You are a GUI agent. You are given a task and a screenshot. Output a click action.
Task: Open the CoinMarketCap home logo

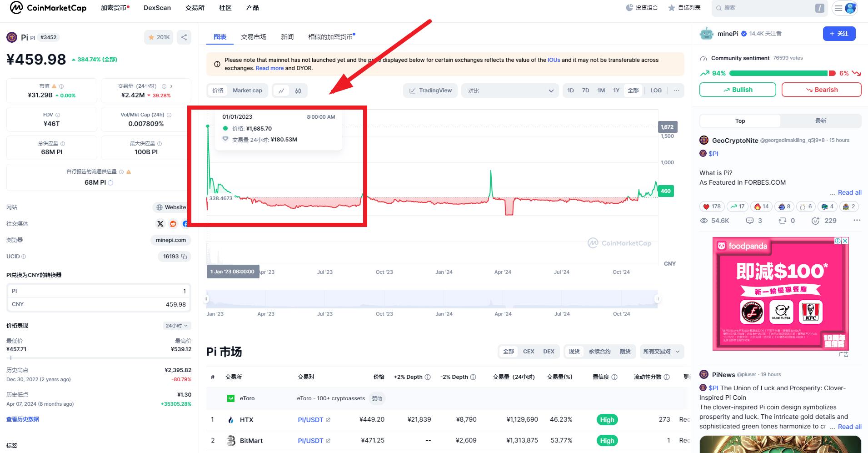48,8
